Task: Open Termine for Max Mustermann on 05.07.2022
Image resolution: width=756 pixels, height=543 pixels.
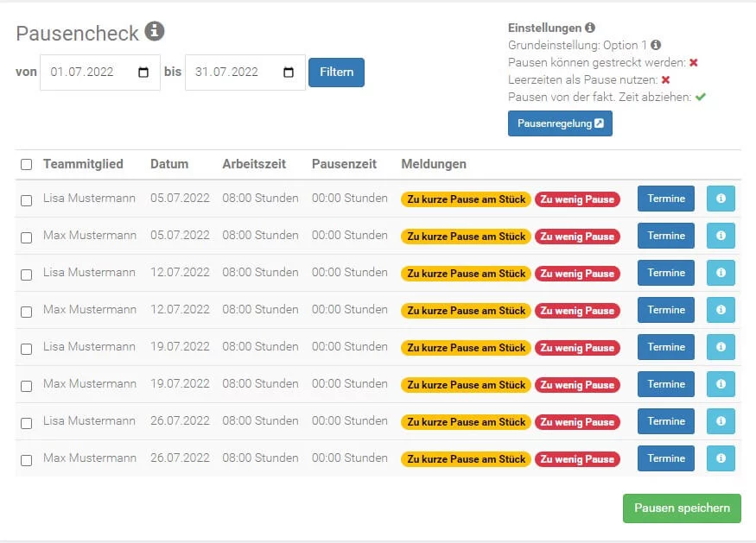Action: click(x=666, y=236)
